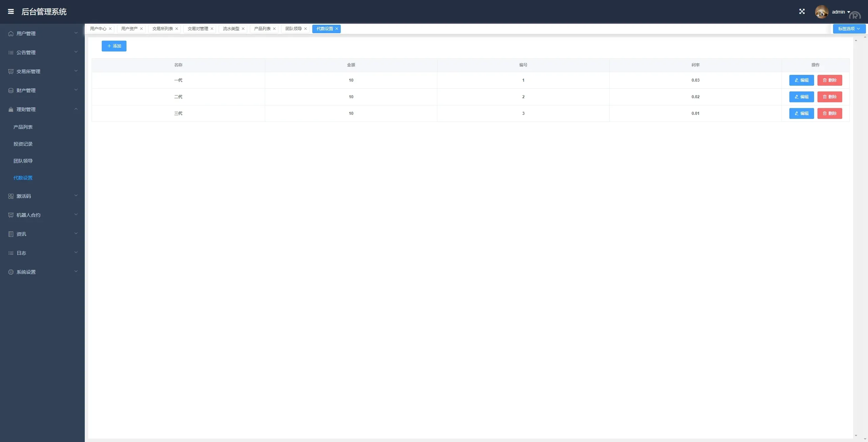Switch to the 团队领导 tab
The height and width of the screenshot is (442, 868).
293,29
